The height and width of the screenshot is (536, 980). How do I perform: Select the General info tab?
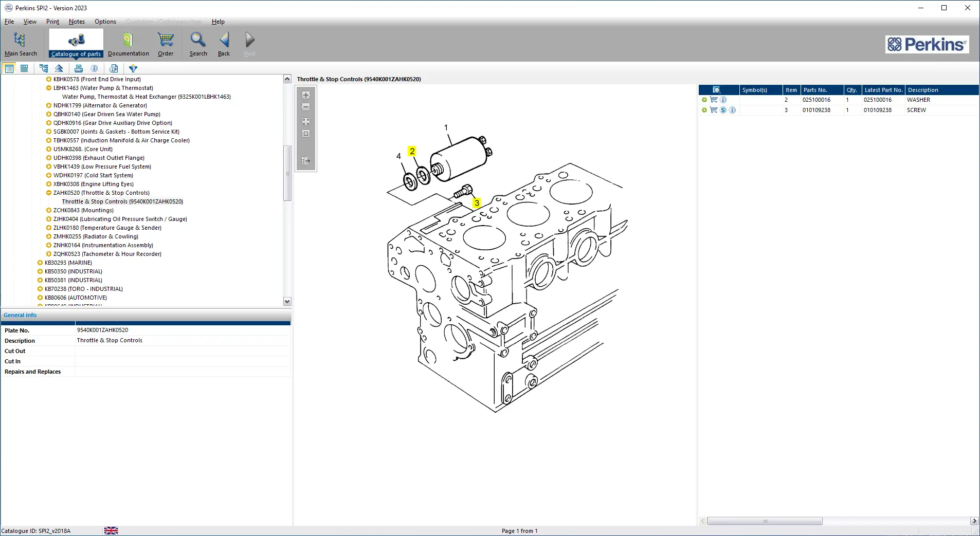(x=20, y=315)
